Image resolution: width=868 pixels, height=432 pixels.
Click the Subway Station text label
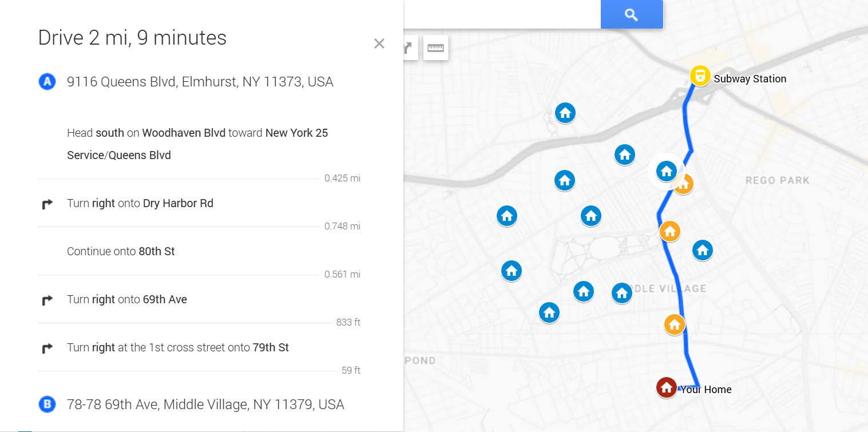[750, 79]
